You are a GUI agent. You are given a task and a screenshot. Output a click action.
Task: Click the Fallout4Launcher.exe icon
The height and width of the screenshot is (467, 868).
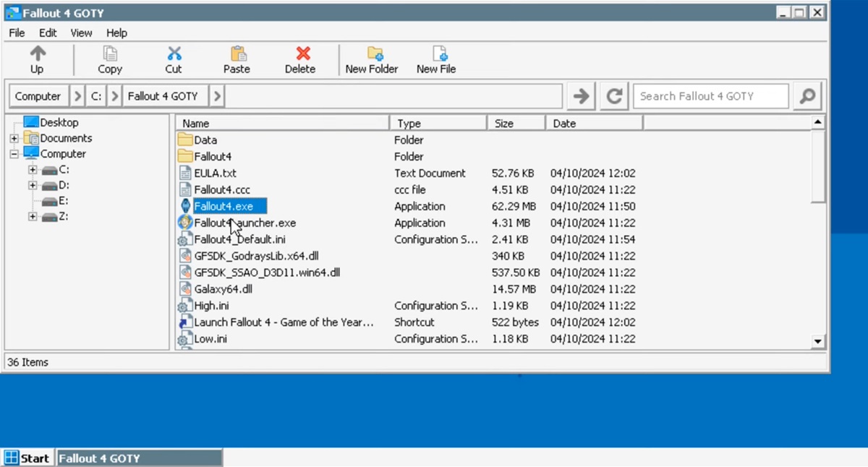click(x=185, y=223)
